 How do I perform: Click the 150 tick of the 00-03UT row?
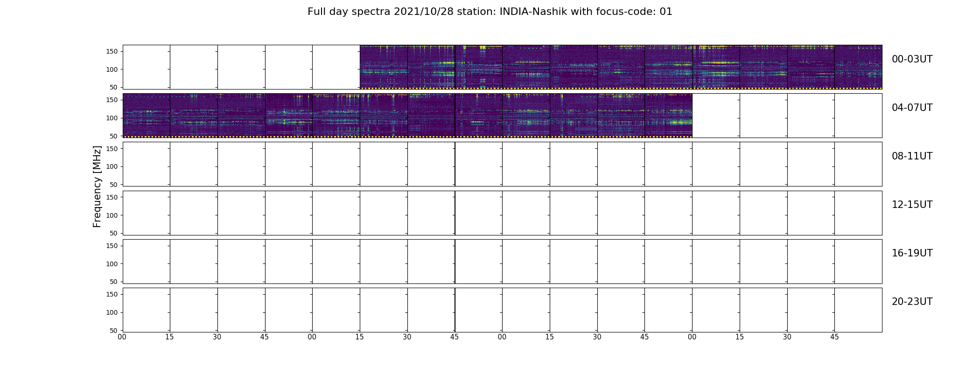point(112,51)
